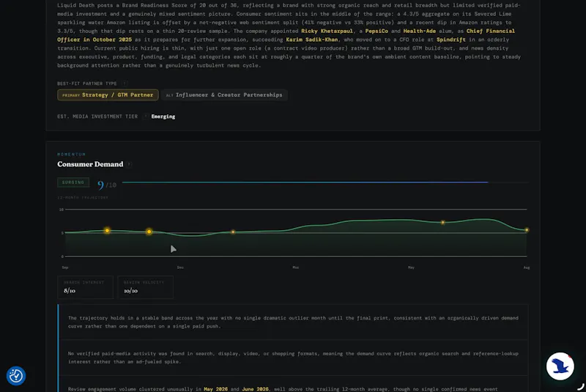Screen dimensions: 586x392
Task: Click highlighted text Officer in October 2025
Action: pyautogui.click(x=94, y=40)
